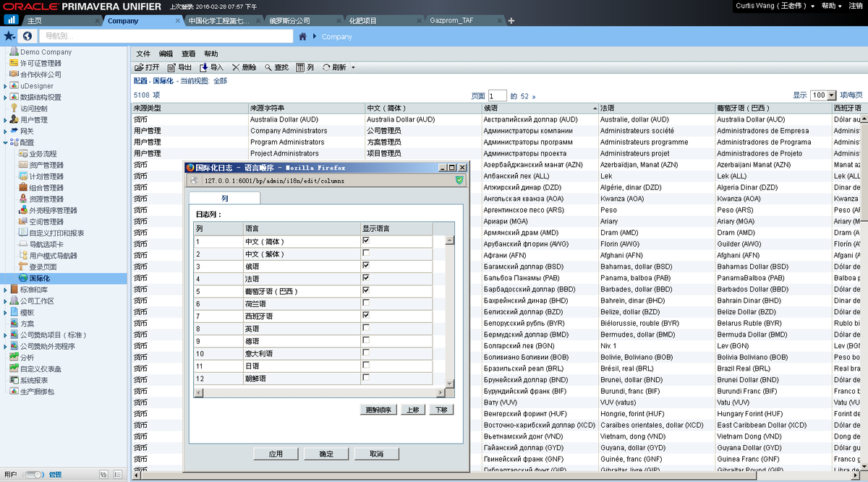Click the 导出 (Export) toolbar icon

click(x=172, y=67)
